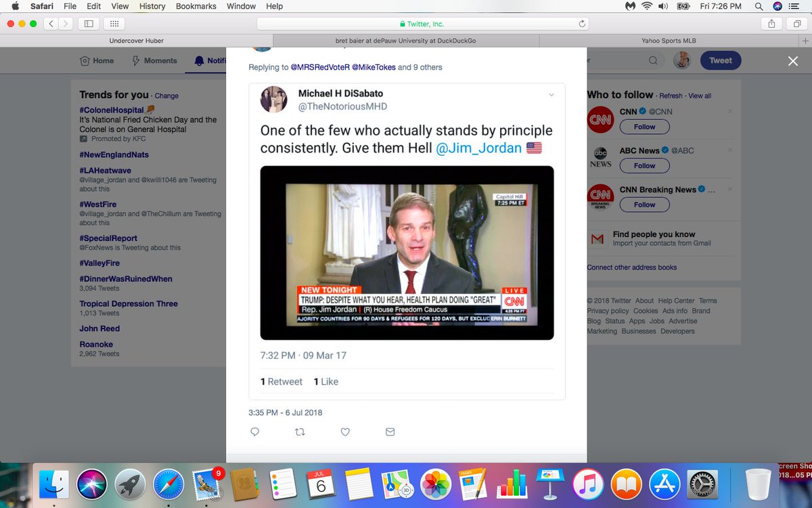Click the Safari forward button

pos(66,24)
